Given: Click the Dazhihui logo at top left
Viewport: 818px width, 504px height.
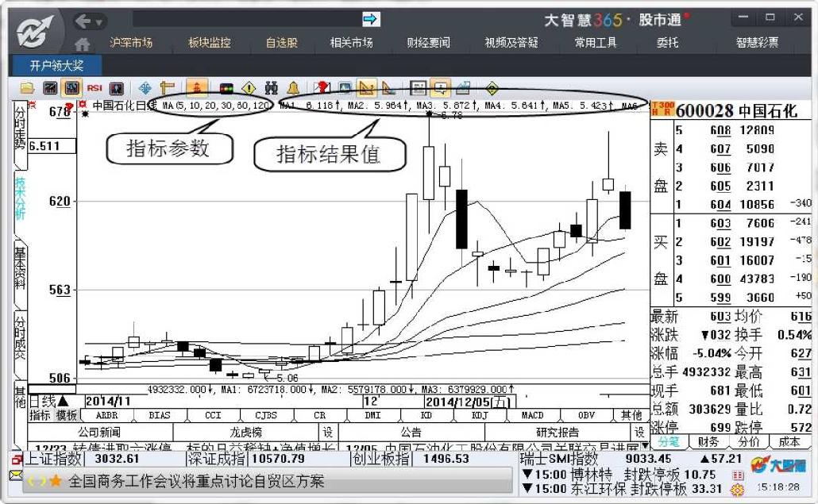Looking at the screenshot, I should [x=34, y=31].
